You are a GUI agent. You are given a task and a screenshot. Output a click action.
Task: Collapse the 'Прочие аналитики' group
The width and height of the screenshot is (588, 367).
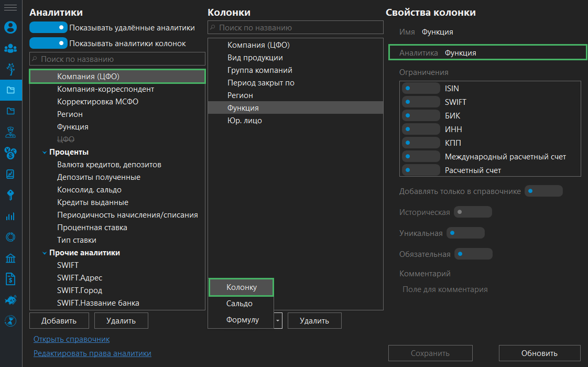coord(45,253)
